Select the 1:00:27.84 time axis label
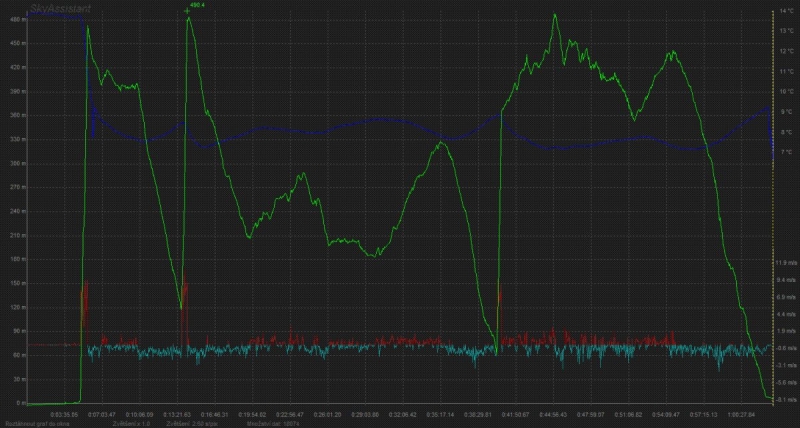Image resolution: width=800 pixels, height=428 pixels. click(741, 412)
